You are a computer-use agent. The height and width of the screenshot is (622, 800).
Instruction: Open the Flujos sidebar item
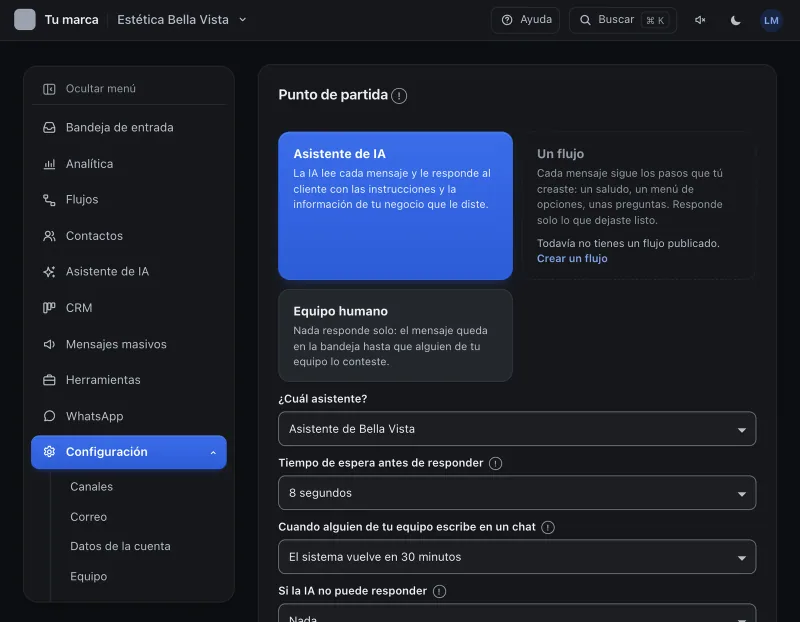129,200
